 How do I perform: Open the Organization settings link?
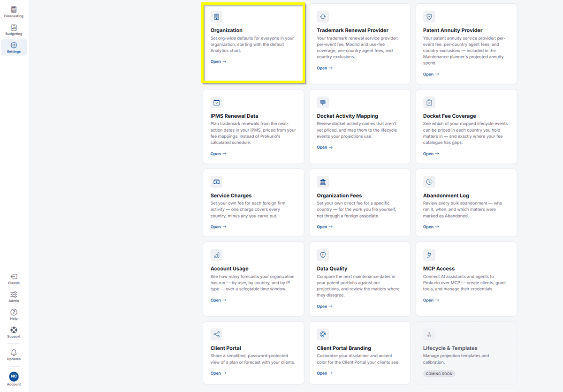[x=218, y=61]
